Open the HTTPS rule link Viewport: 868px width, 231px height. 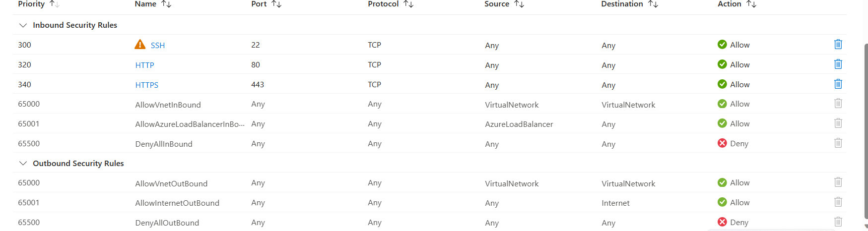coord(147,85)
